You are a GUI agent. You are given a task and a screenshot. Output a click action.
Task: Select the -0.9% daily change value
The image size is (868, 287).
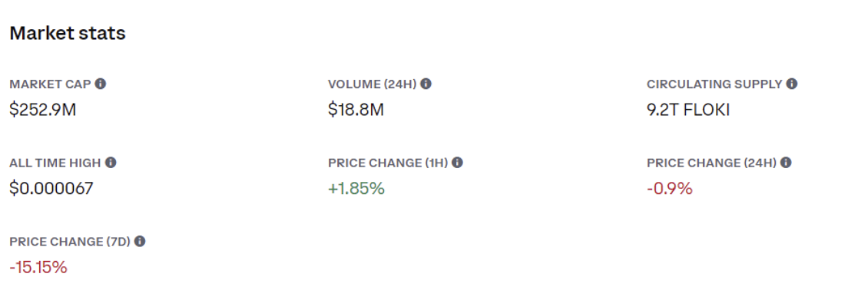pyautogui.click(x=669, y=189)
